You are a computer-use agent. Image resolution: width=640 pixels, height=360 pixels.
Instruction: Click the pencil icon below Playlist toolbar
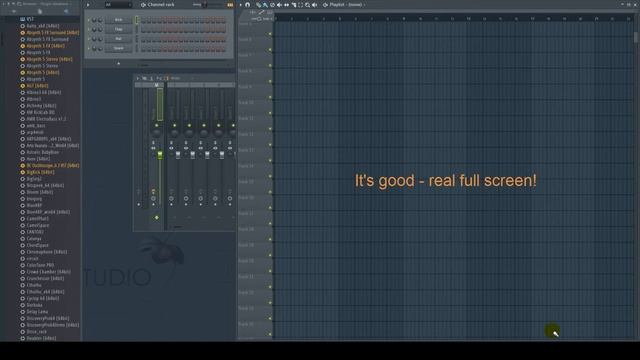pyautogui.click(x=261, y=12)
